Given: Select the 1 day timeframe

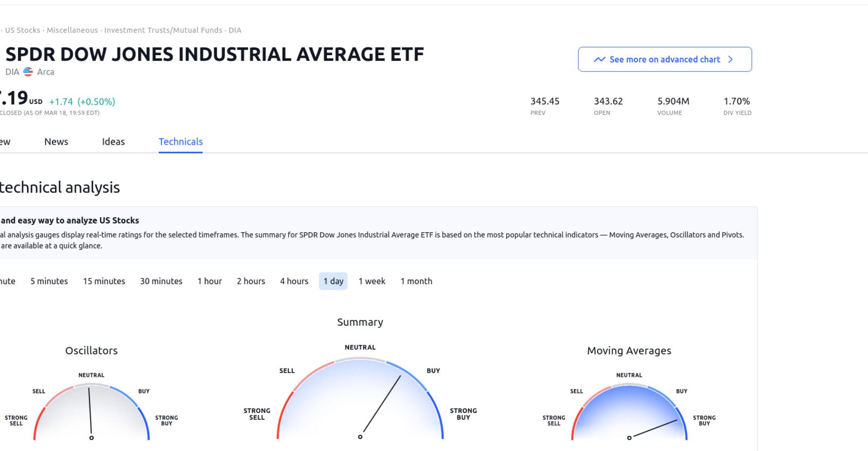Looking at the screenshot, I should [x=333, y=281].
